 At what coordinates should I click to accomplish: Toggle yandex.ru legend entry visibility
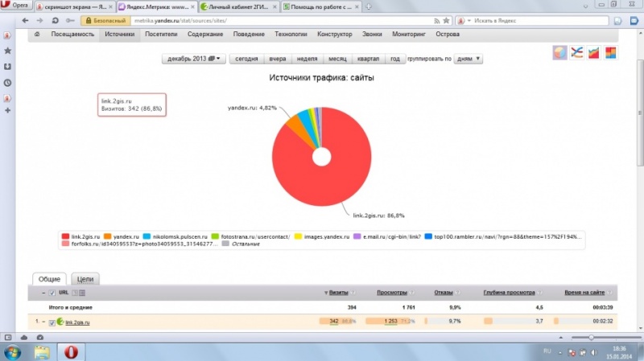tap(122, 236)
